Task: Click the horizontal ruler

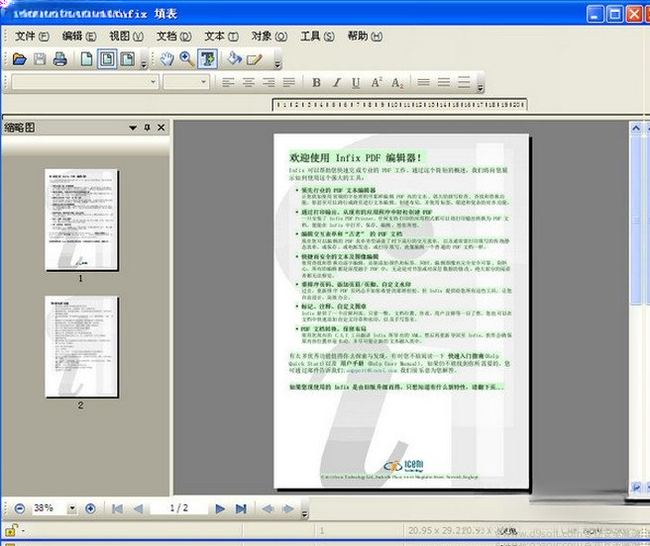Action: pos(400,105)
